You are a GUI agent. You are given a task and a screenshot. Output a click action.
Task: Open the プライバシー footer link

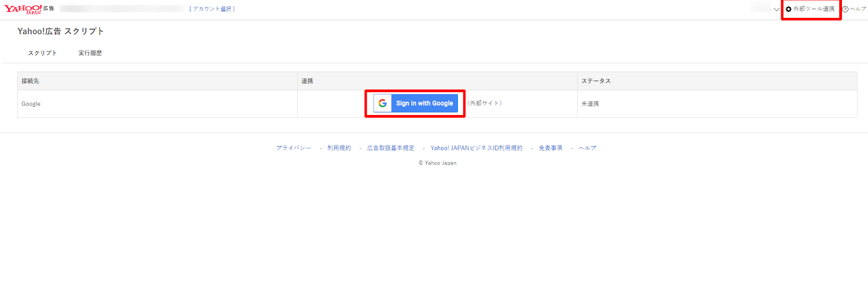(293, 148)
